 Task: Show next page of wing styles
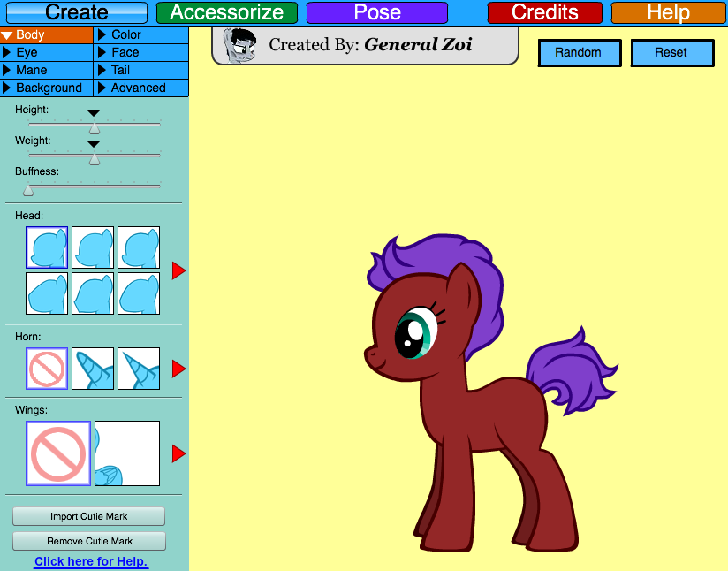point(178,454)
